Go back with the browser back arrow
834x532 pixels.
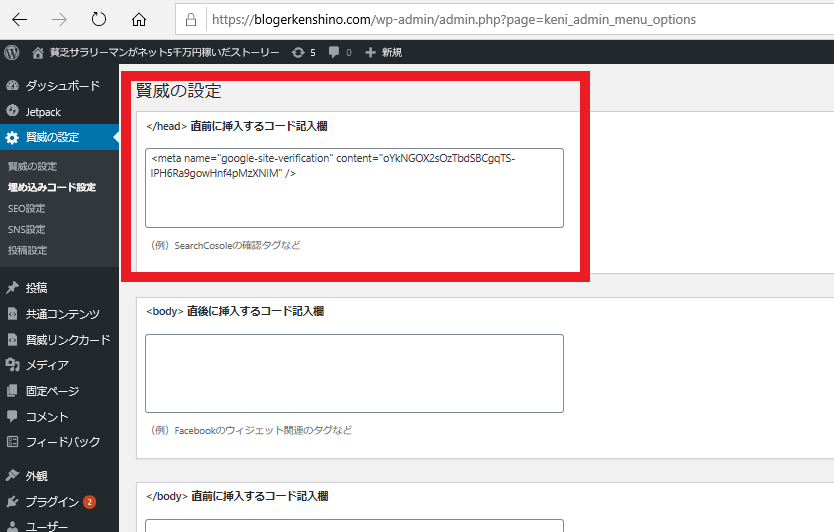(x=20, y=20)
